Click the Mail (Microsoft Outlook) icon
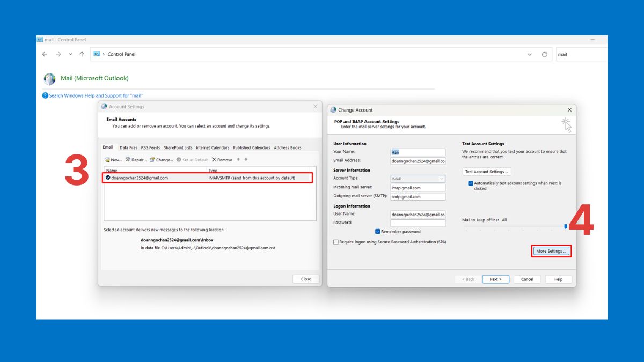The height and width of the screenshot is (362, 644). point(49,79)
